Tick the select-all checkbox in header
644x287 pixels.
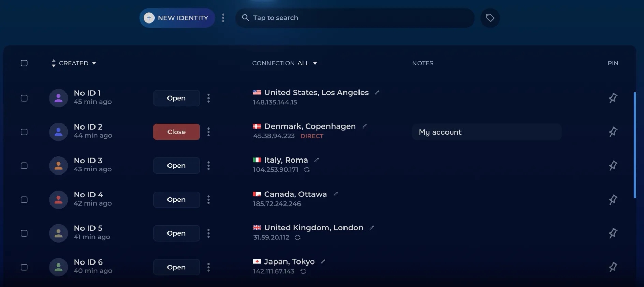click(24, 63)
